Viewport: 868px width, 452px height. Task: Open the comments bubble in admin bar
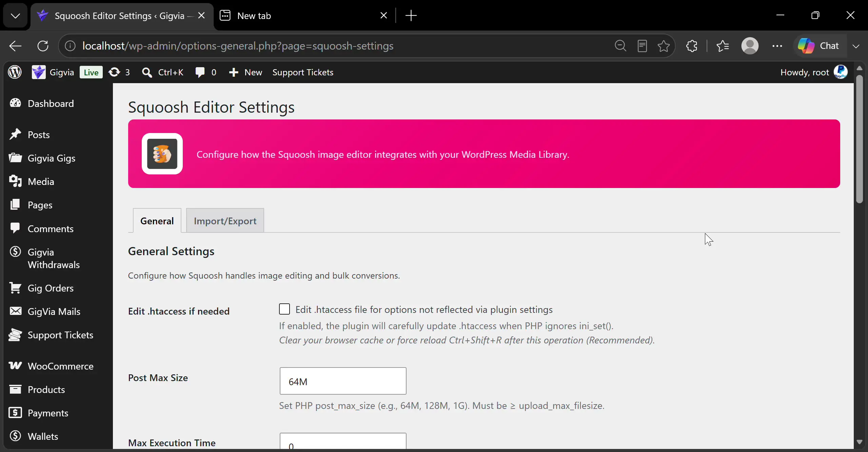[205, 72]
